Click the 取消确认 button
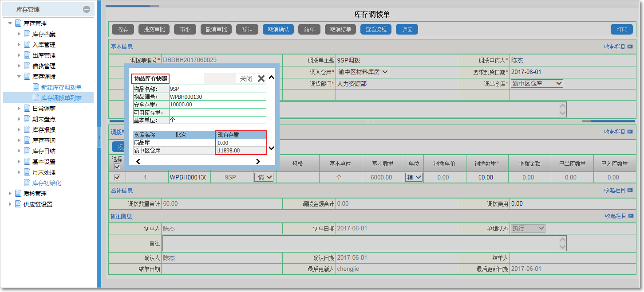 278,30
